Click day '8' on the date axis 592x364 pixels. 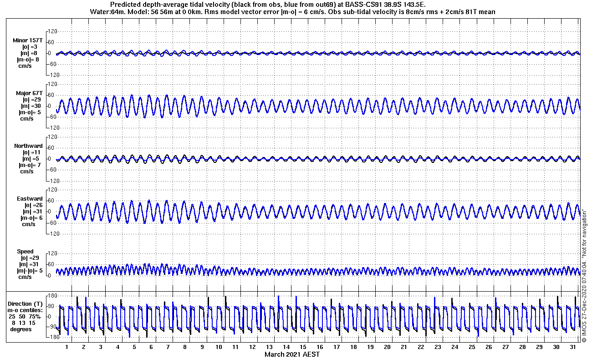pyautogui.click(x=185, y=347)
